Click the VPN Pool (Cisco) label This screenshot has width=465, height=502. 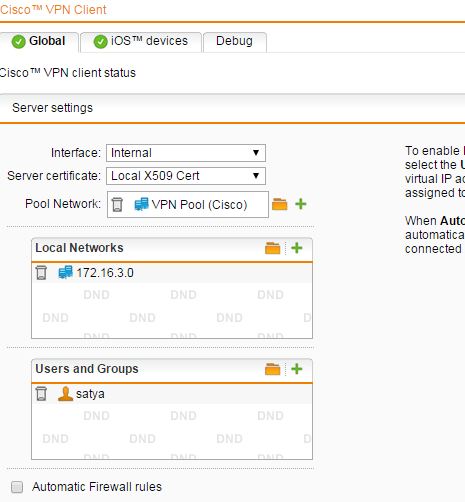tap(199, 204)
